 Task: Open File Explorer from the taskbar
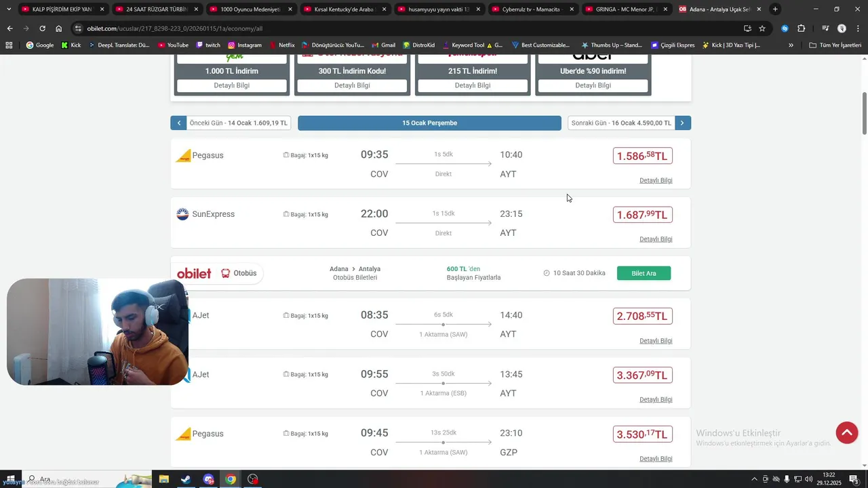163,479
